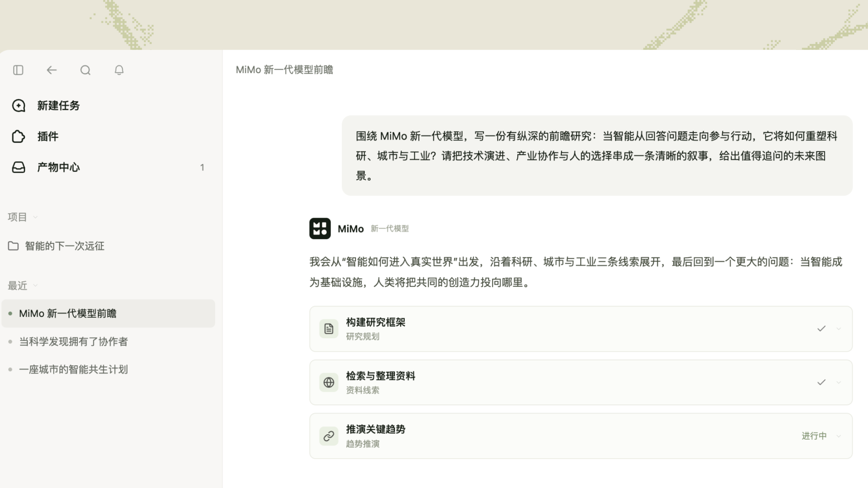Viewport: 868px width, 488px height.
Task: Click globe icon on 检索与整理资料 card
Action: [x=329, y=382]
